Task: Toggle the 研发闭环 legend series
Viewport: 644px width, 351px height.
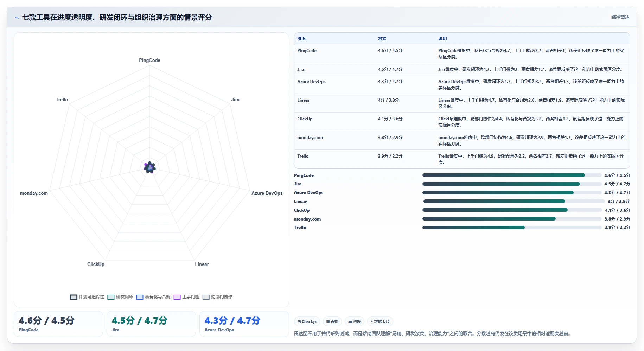Action: click(x=120, y=297)
